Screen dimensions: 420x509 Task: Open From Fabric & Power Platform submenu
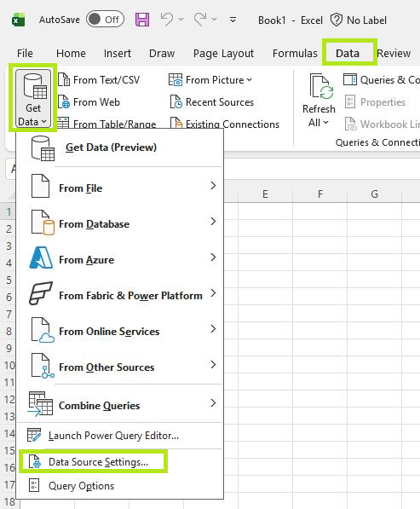point(120,294)
